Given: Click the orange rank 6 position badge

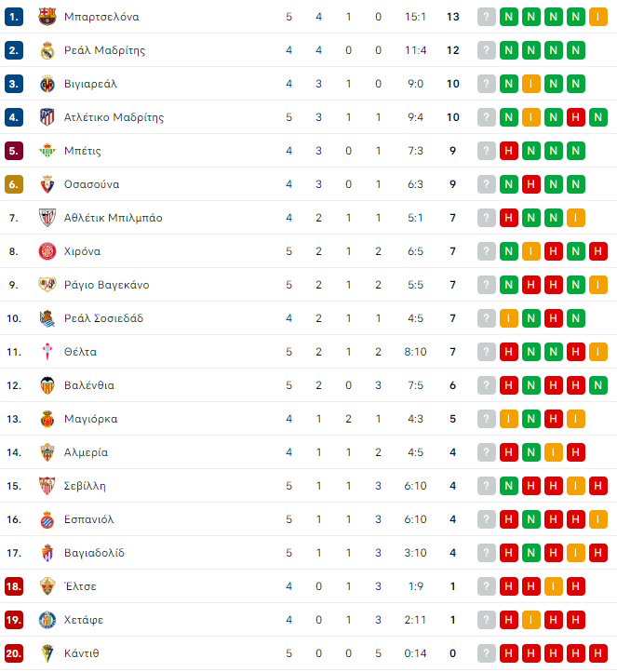Looking at the screenshot, I should (x=14, y=184).
